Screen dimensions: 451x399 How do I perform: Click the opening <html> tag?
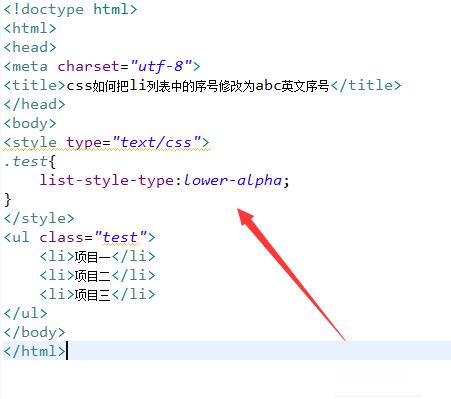pyautogui.click(x=30, y=28)
